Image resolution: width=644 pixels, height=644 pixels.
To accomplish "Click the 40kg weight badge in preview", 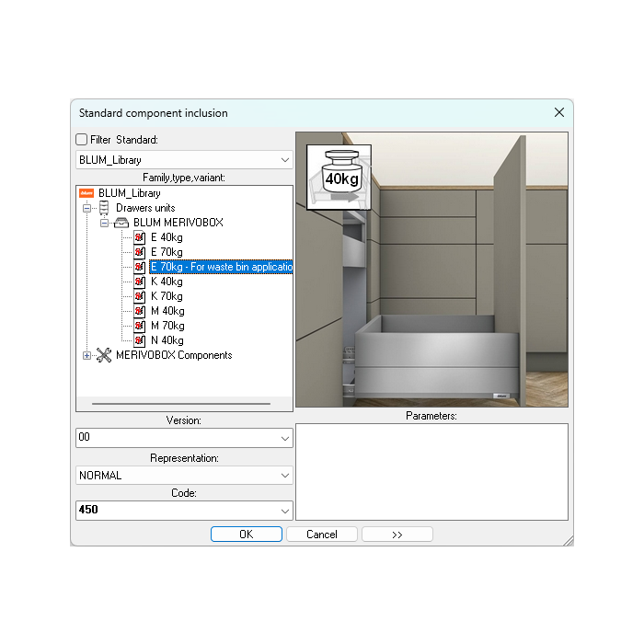I will (339, 177).
